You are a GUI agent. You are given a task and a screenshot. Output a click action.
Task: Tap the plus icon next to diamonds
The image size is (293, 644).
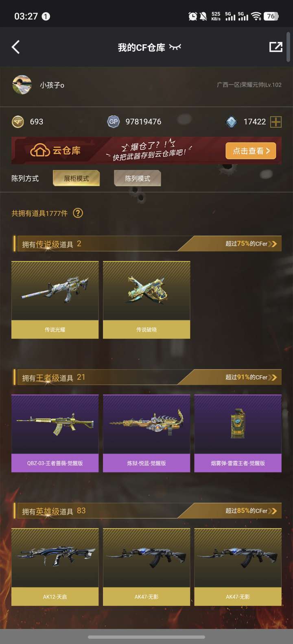(276, 122)
